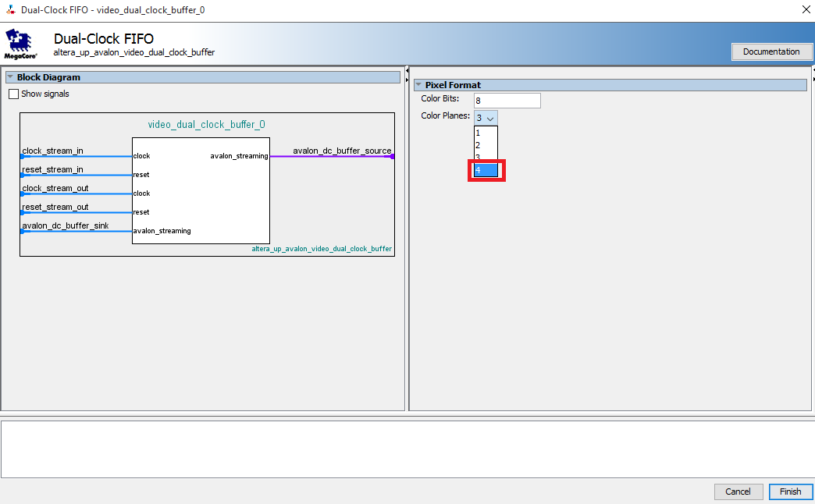The width and height of the screenshot is (815, 504).
Task: Click the MegaCore logo icon
Action: pos(20,44)
